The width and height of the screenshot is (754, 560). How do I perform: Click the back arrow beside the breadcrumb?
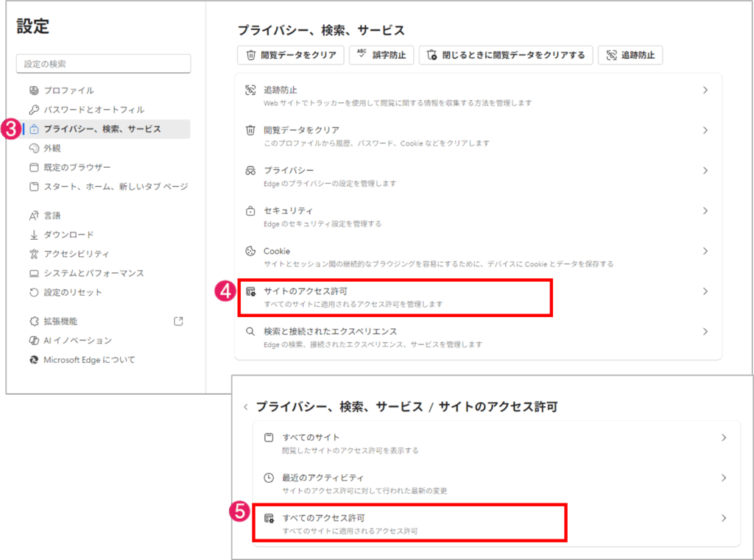[x=245, y=407]
